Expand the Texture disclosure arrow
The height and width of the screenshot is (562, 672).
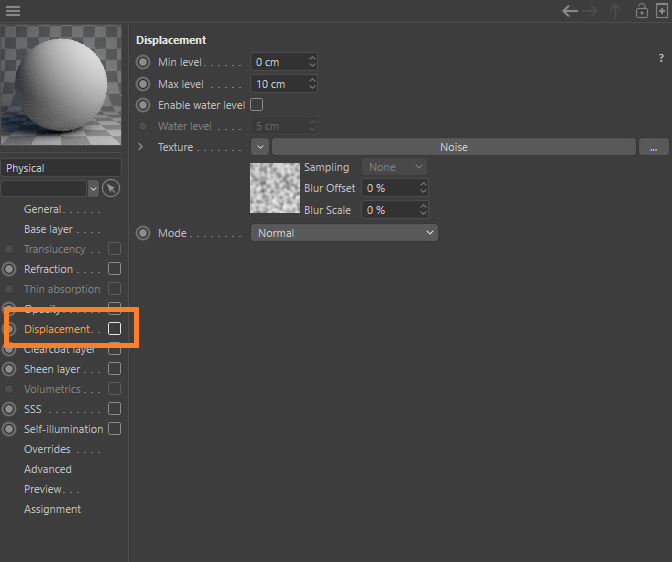[141, 147]
